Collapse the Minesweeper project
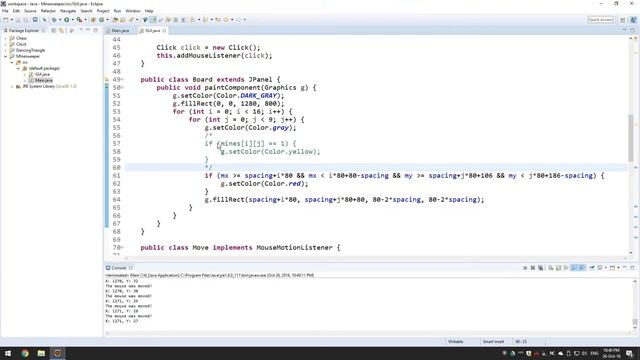The width and height of the screenshot is (640, 360). (6, 56)
